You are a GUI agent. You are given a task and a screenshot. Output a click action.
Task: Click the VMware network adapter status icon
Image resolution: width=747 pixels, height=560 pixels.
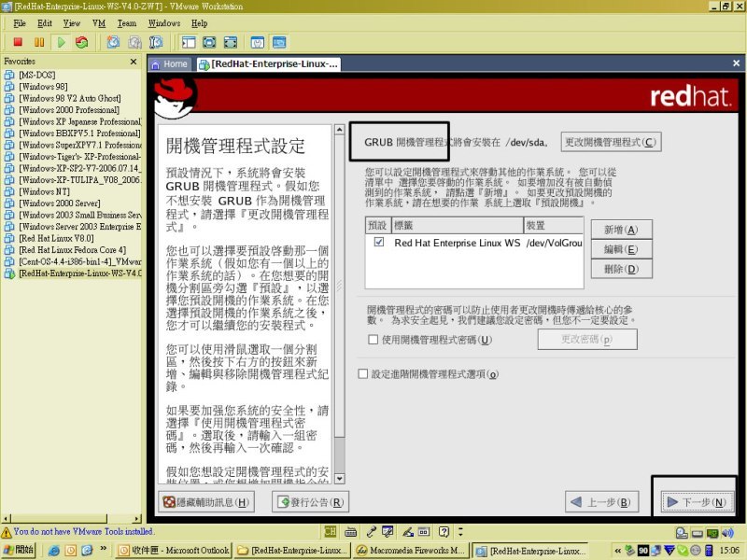(x=712, y=533)
